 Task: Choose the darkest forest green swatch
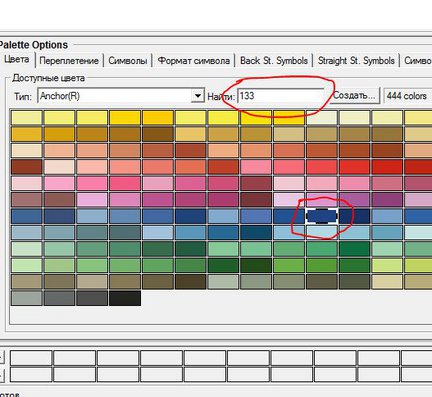pos(256,265)
